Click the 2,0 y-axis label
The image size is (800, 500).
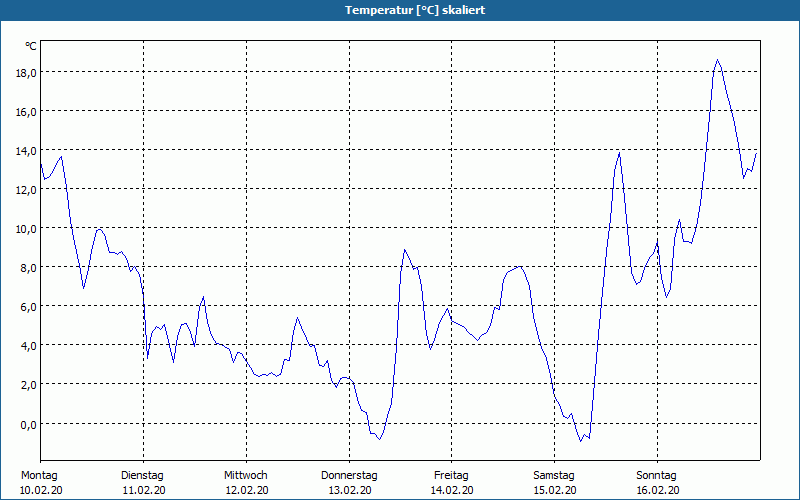point(28,385)
